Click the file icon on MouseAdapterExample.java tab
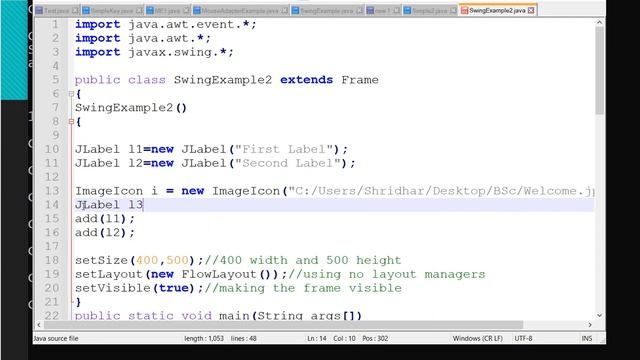 [197, 11]
